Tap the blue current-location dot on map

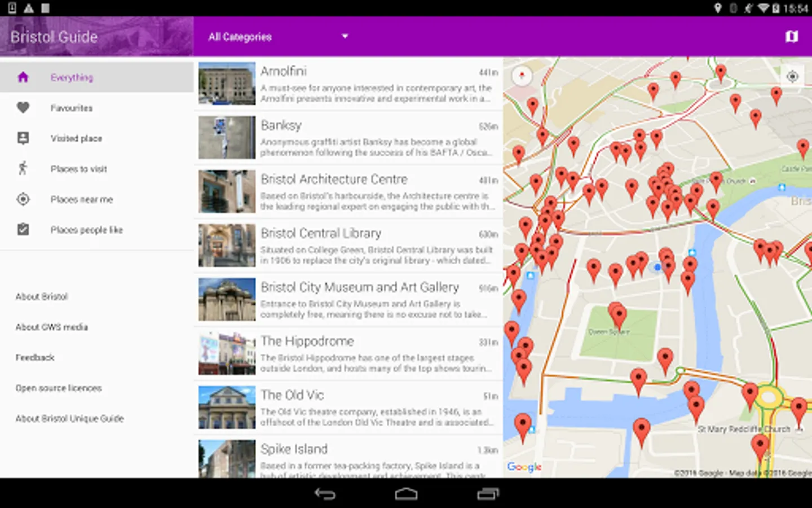657,267
